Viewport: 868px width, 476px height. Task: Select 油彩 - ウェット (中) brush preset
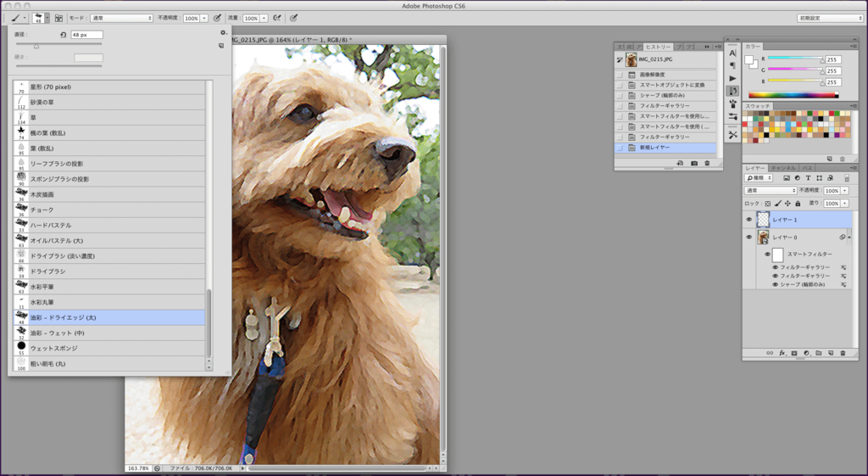click(x=109, y=333)
